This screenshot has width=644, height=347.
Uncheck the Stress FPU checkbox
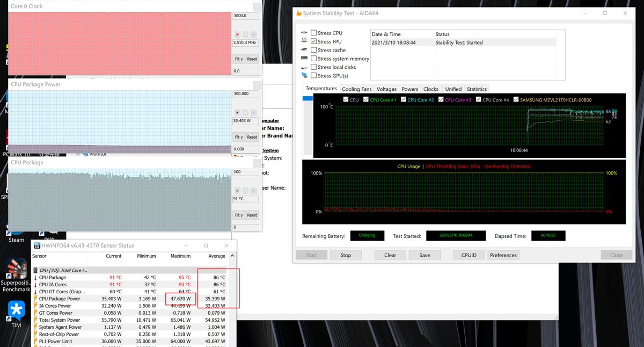click(x=313, y=41)
